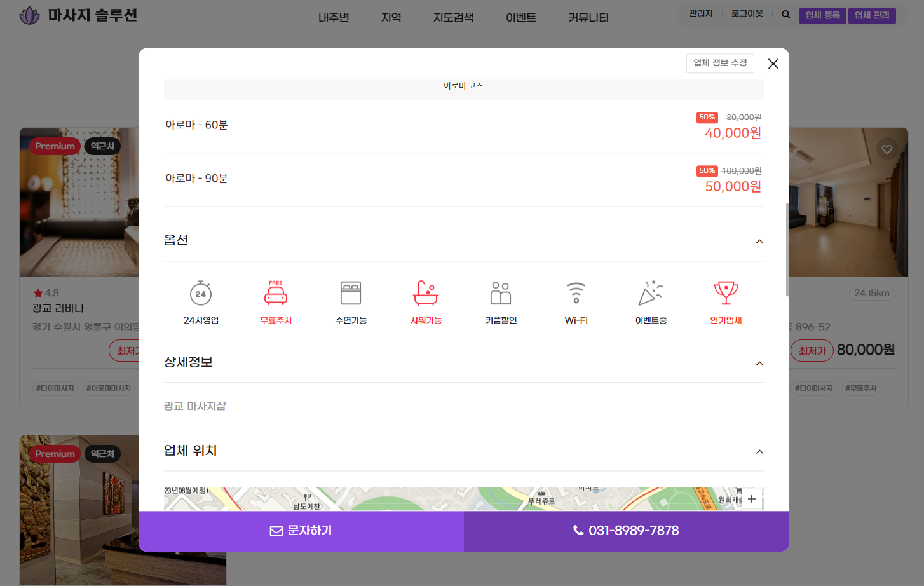Image resolution: width=924 pixels, height=586 pixels.
Task: Collapse the 옵션 section
Action: point(759,242)
